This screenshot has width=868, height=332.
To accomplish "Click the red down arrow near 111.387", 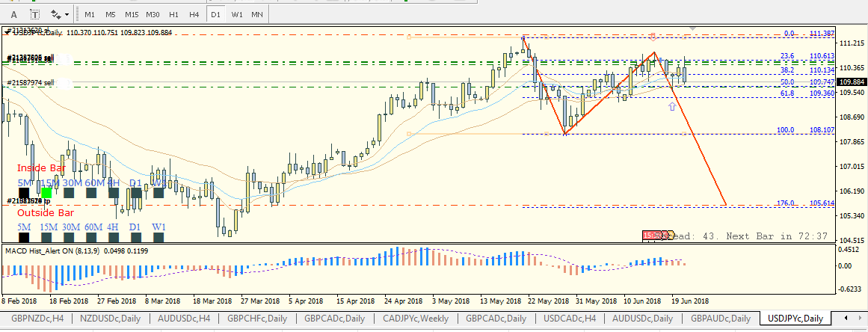I will pos(653,37).
